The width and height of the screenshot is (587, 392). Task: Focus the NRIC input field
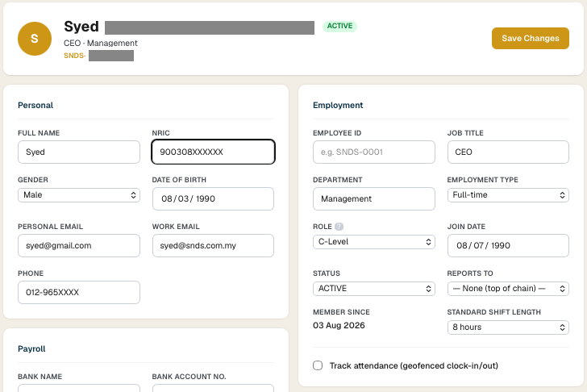point(213,152)
